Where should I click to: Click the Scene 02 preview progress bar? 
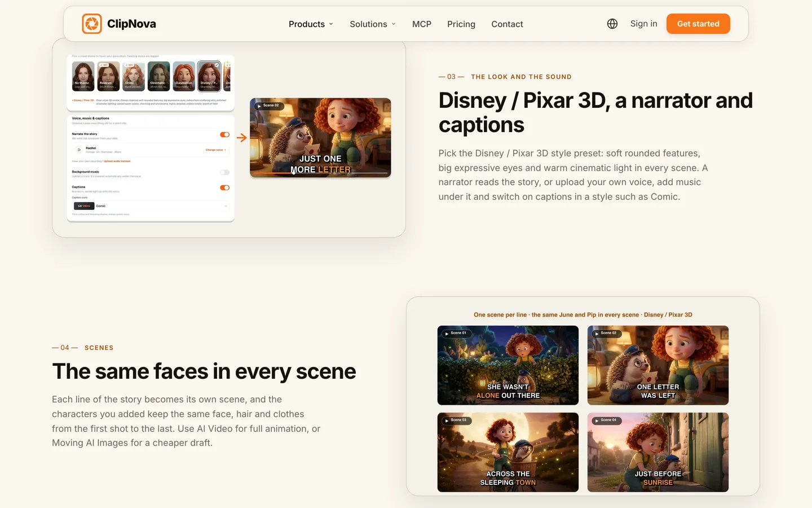coord(320,173)
